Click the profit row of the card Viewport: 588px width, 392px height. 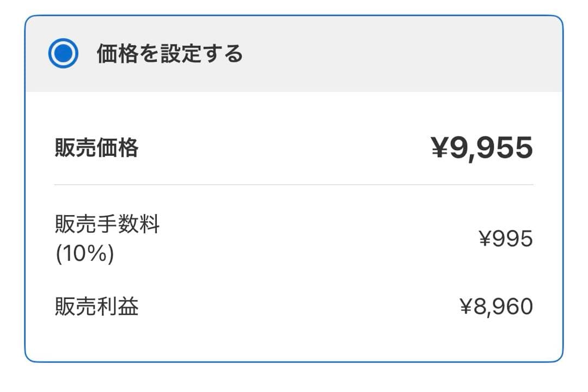point(294,307)
